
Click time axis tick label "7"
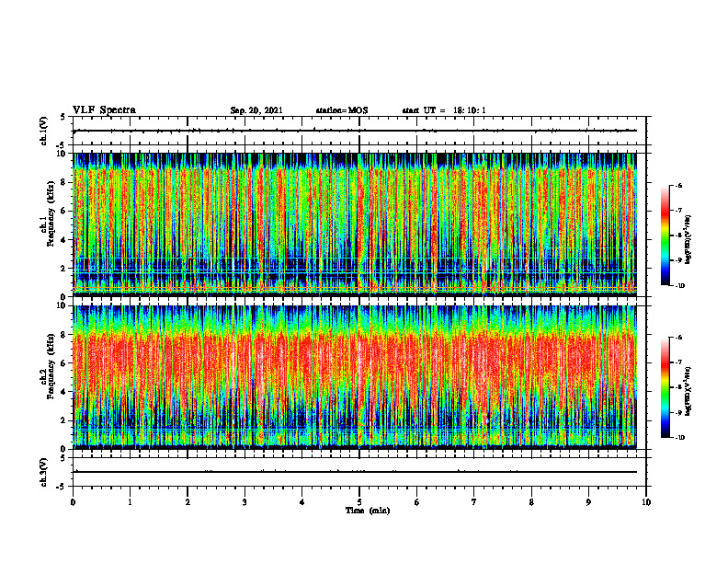474,502
